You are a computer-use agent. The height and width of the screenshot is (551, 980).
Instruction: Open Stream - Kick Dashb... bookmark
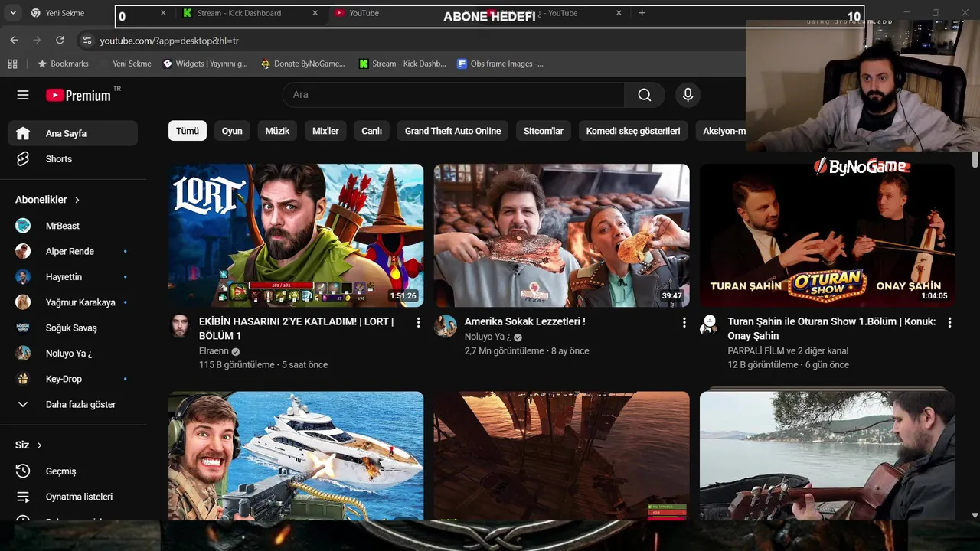pyautogui.click(x=402, y=64)
